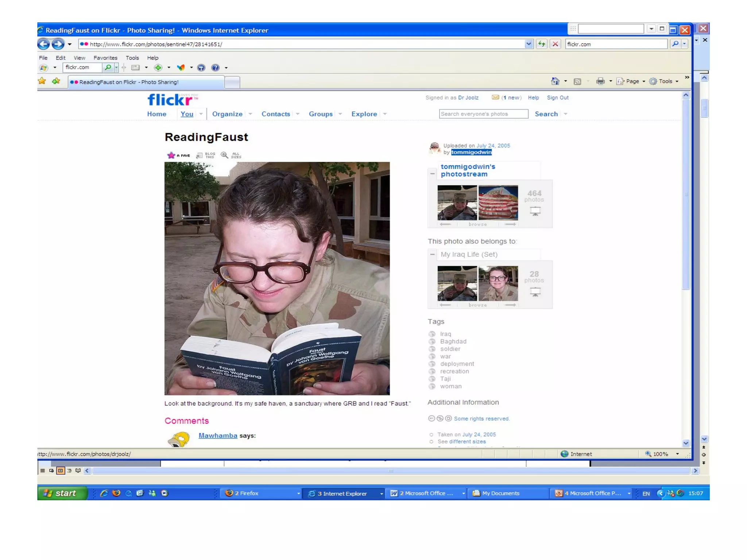
Task: Click the Add a Fave star icon
Action: point(171,155)
